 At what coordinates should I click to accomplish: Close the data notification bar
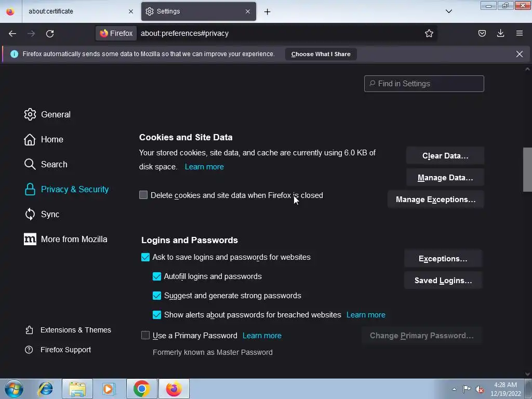(x=520, y=54)
